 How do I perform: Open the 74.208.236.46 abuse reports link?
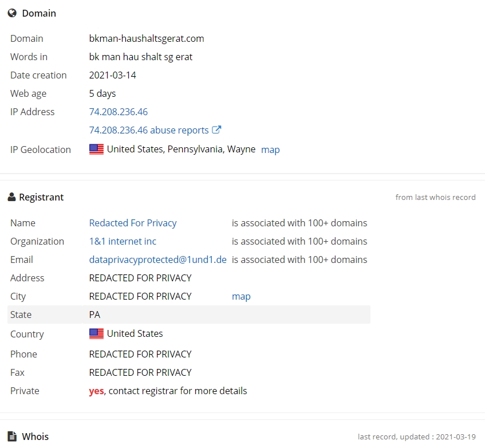coord(149,130)
